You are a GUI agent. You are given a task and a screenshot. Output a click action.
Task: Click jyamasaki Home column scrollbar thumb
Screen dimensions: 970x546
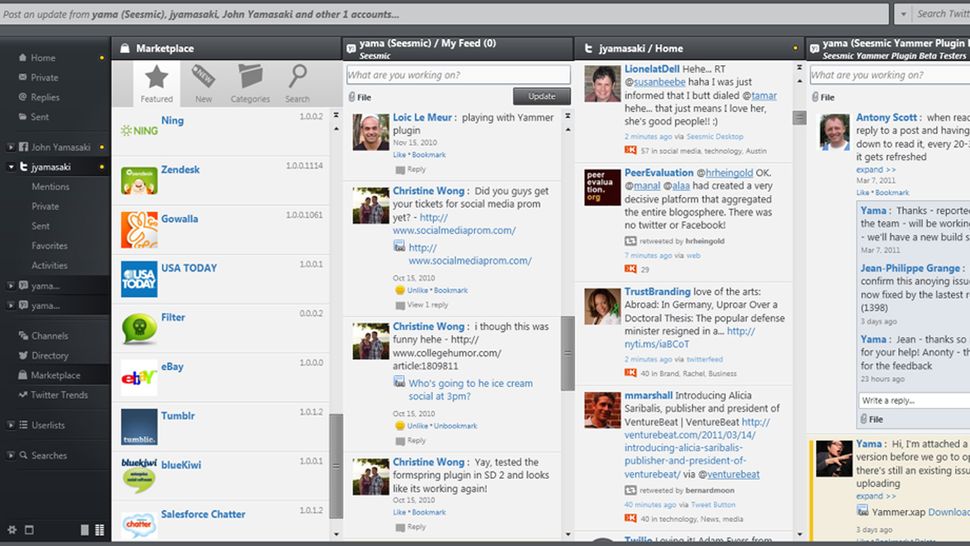(x=799, y=117)
